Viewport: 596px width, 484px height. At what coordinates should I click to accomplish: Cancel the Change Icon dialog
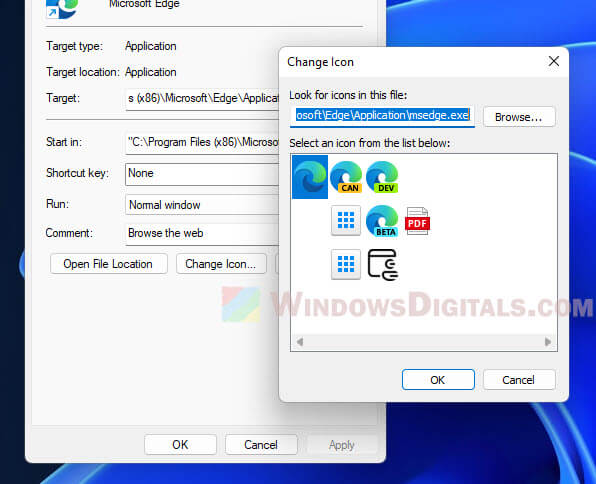[519, 379]
